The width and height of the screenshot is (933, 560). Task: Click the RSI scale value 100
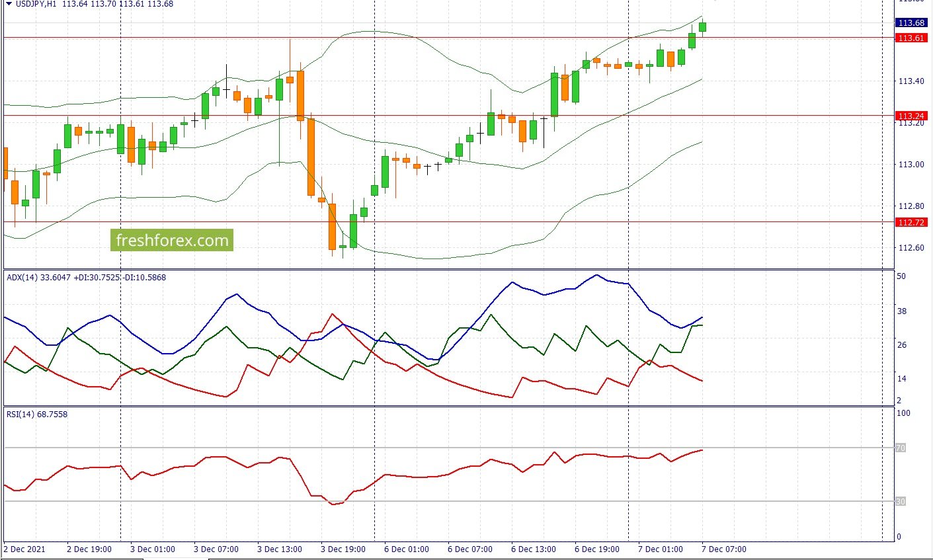903,413
